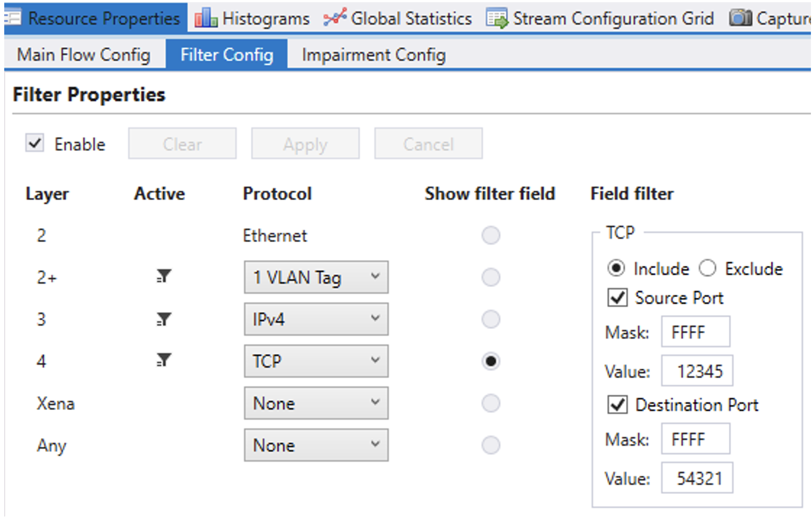Click the active filter icon for layer 2+

pyautogui.click(x=164, y=276)
